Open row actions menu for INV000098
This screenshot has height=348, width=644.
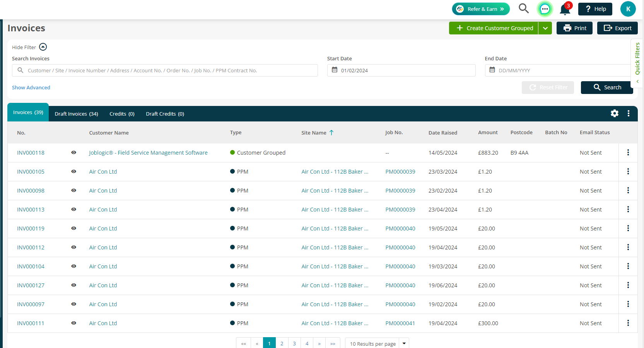[x=628, y=190]
